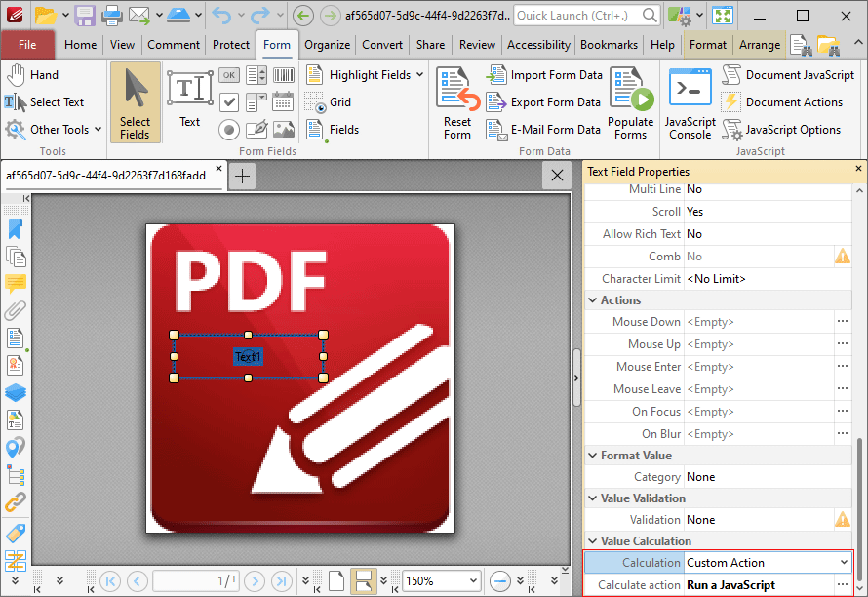
Task: Expand Other Tools dropdown
Action: pos(98,129)
